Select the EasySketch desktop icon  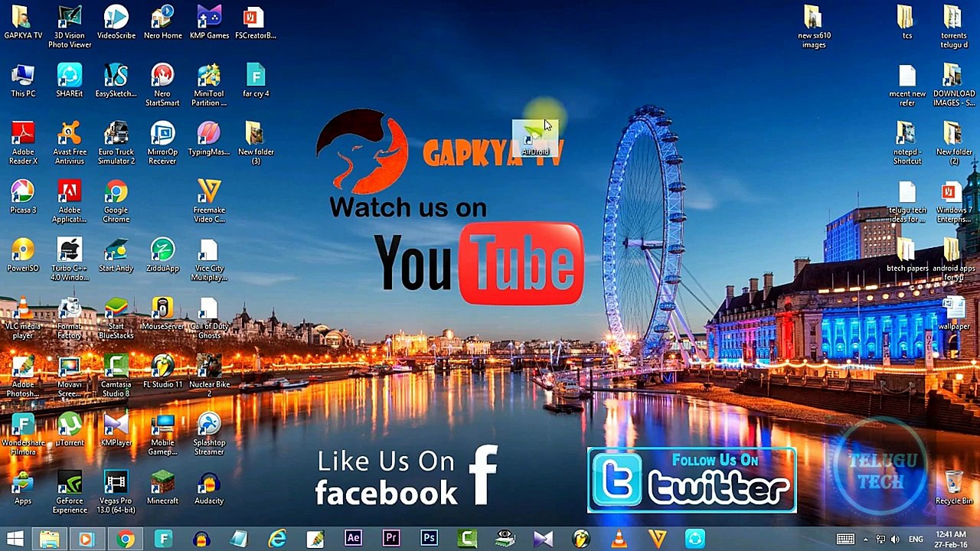pyautogui.click(x=116, y=81)
